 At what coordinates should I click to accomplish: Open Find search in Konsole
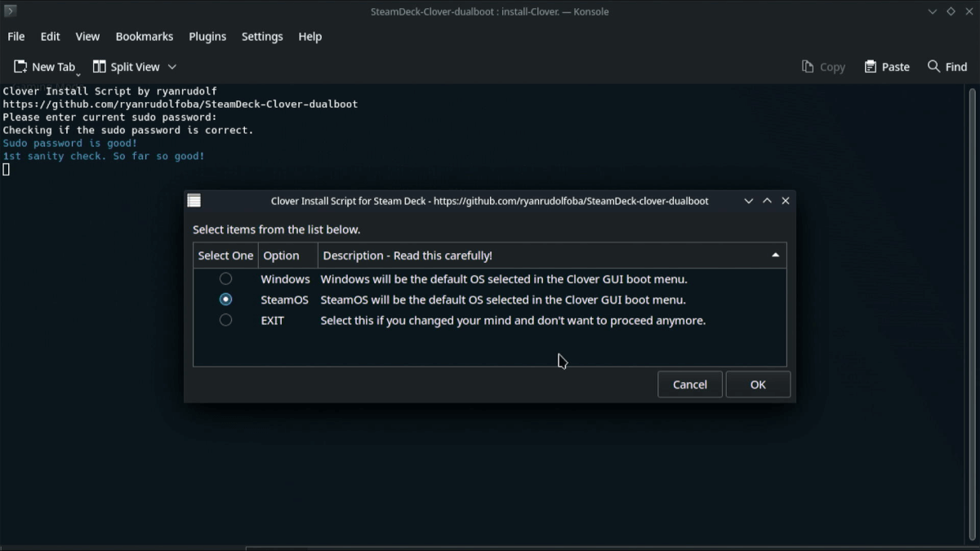(x=947, y=67)
